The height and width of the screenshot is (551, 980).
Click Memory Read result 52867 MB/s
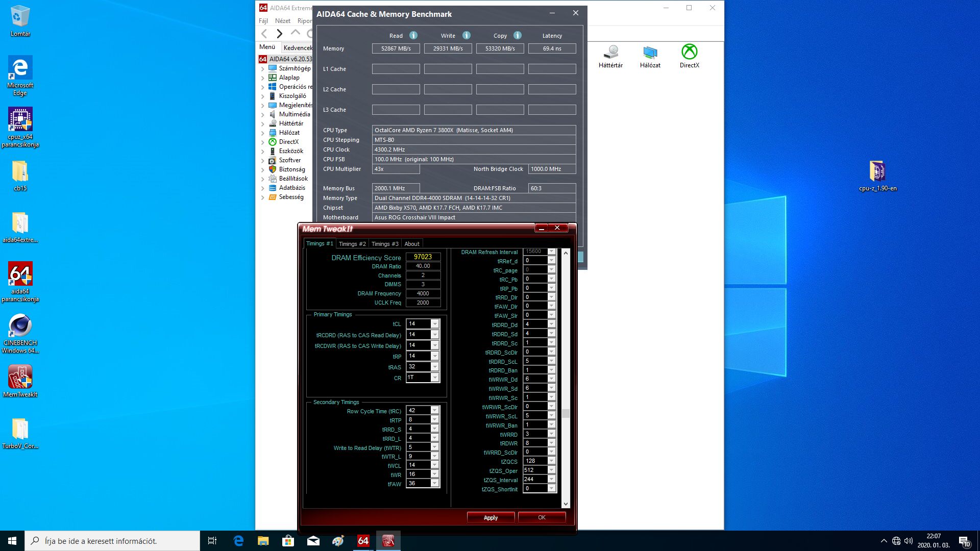(396, 48)
